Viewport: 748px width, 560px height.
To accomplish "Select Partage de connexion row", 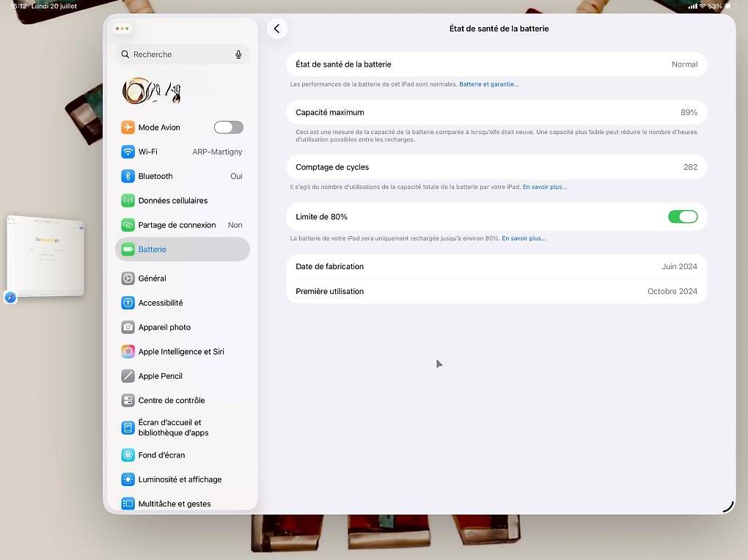I will coord(182,225).
